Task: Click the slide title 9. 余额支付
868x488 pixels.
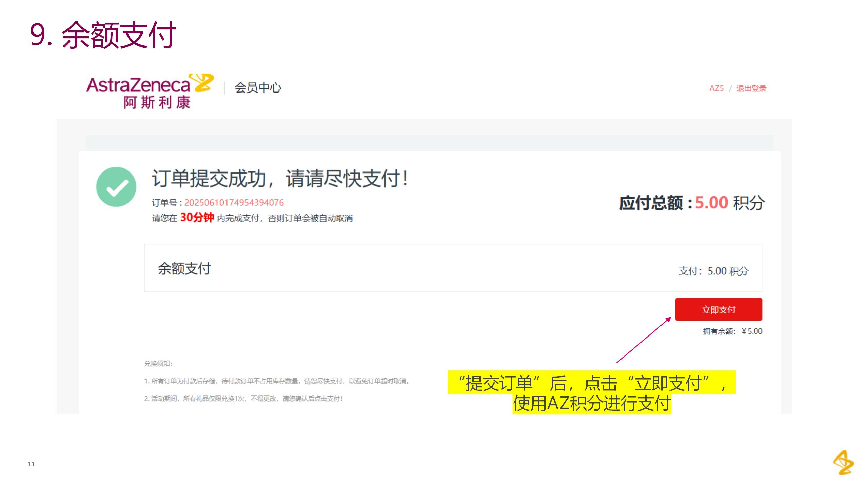Action: click(x=103, y=35)
